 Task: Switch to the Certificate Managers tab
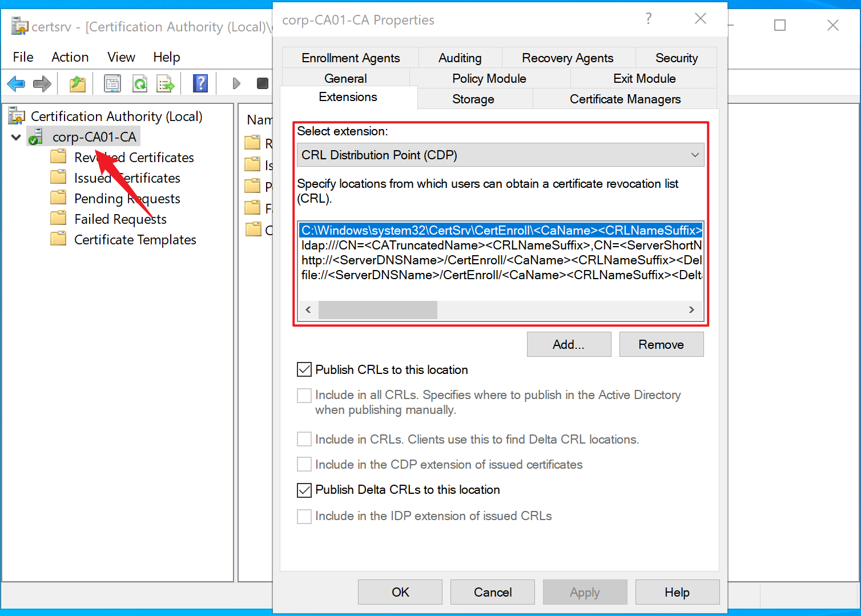(x=625, y=99)
